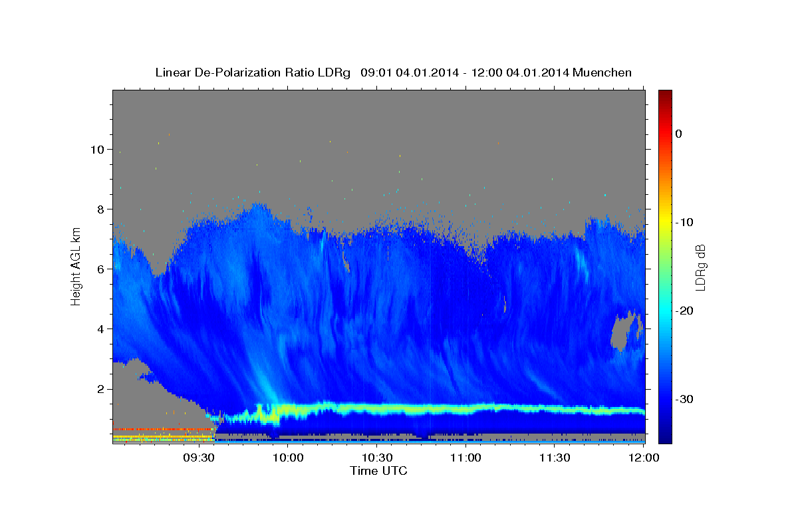Click the 12:00 time tick label
Viewport: 798px width, 532px height.
point(644,458)
